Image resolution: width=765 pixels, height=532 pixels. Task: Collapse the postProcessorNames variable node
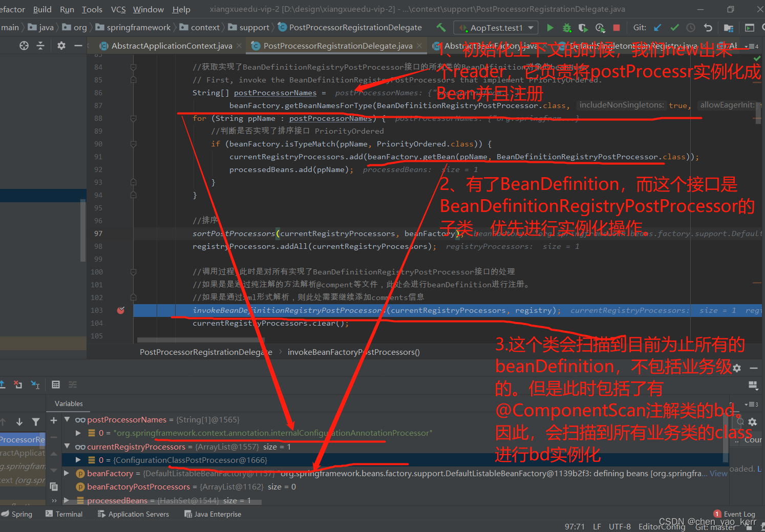click(67, 419)
